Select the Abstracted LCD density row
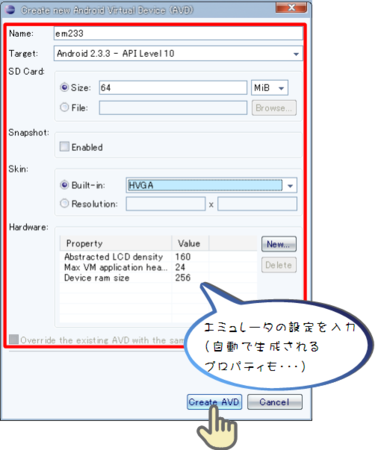Viewport: 375px width, 450px height. click(x=158, y=257)
